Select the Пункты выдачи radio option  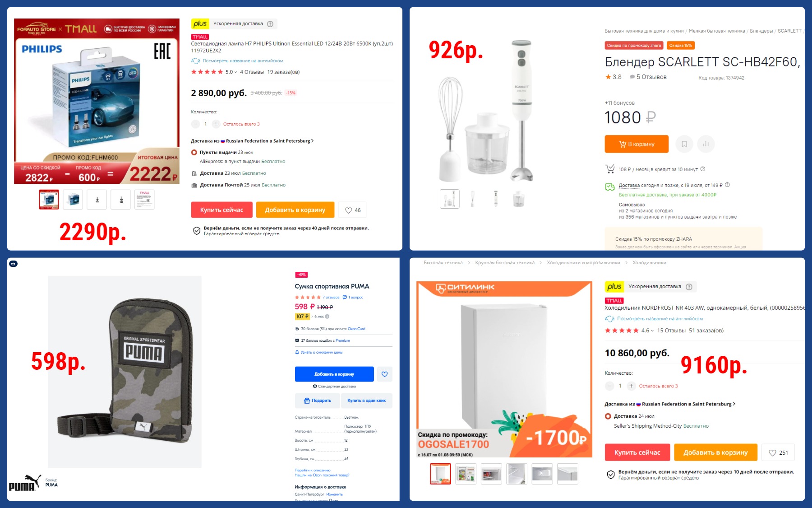tap(194, 153)
